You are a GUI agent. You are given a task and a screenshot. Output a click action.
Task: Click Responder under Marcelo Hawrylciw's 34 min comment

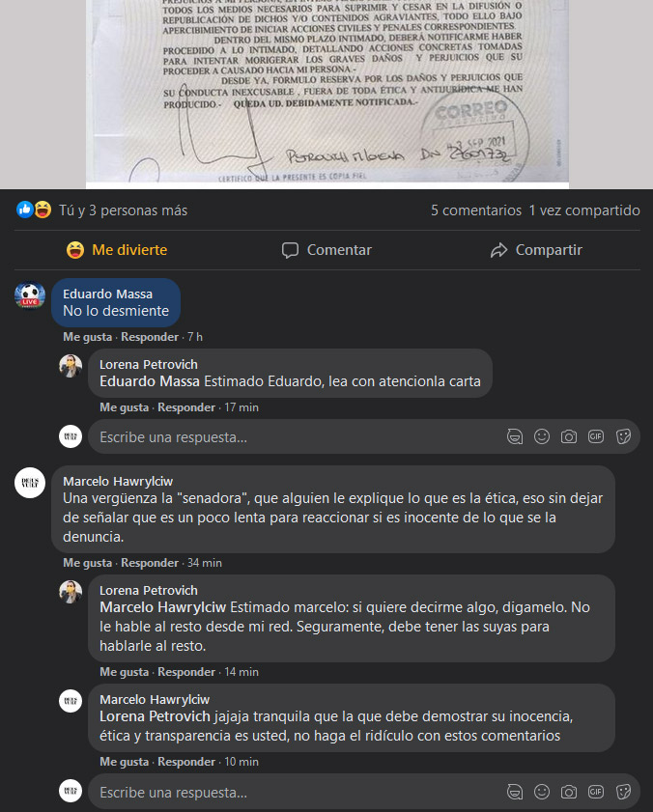tap(150, 562)
